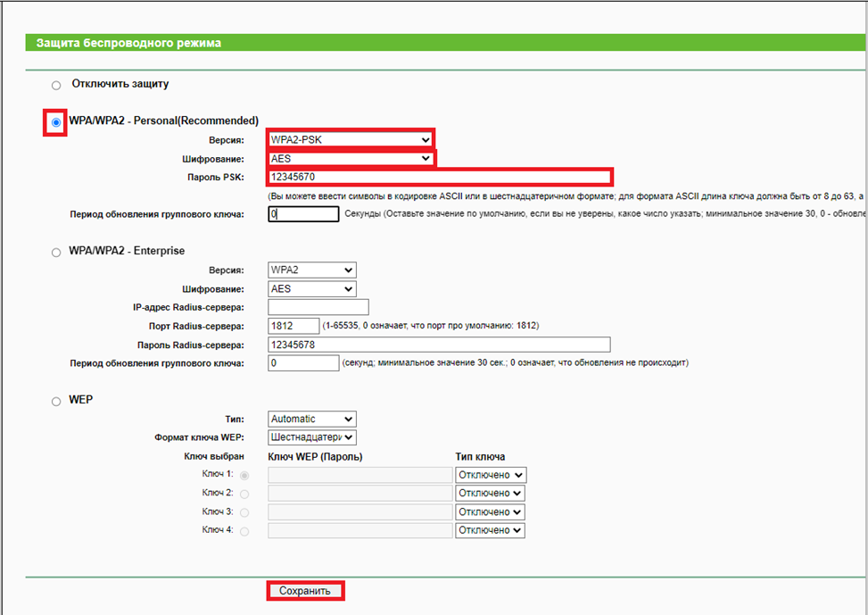Click the Radius server IP address field

318,308
